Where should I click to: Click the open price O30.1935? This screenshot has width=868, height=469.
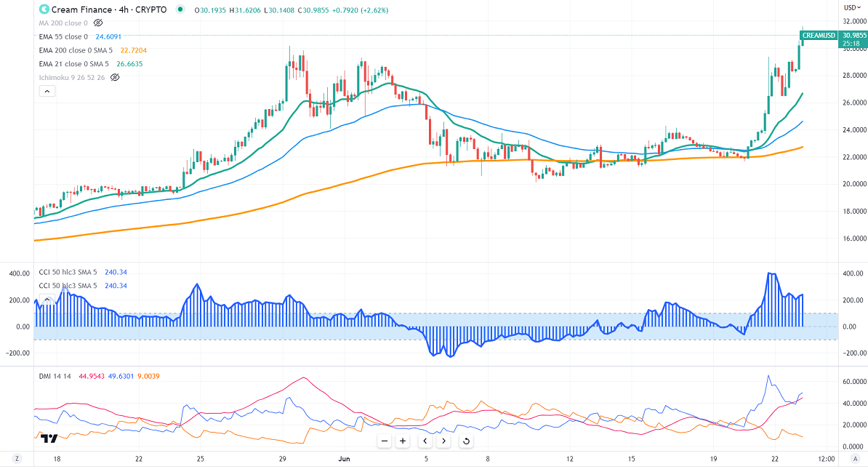[210, 10]
